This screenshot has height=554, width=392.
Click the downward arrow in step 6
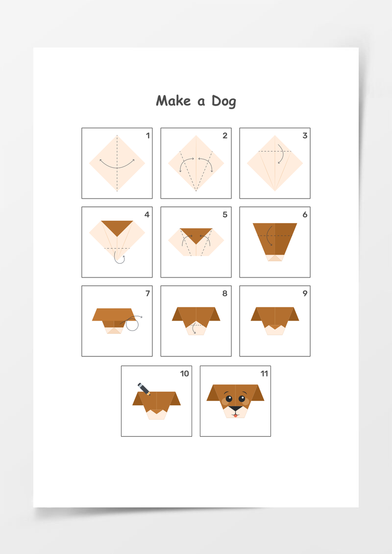(269, 236)
